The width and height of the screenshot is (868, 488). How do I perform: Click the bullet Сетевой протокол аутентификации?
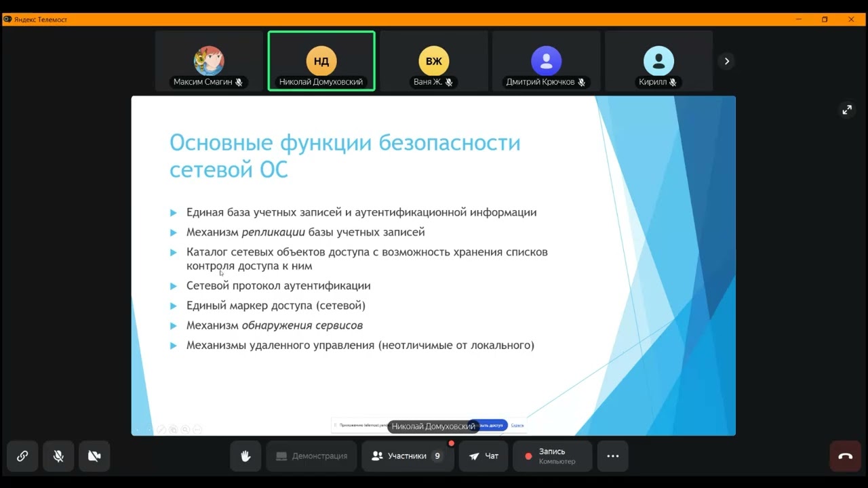[x=279, y=285]
